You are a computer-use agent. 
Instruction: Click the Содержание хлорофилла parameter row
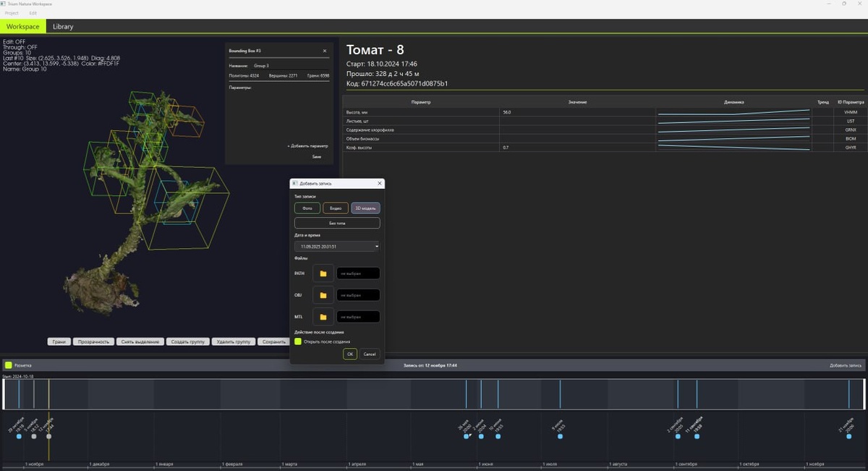[x=605, y=130]
